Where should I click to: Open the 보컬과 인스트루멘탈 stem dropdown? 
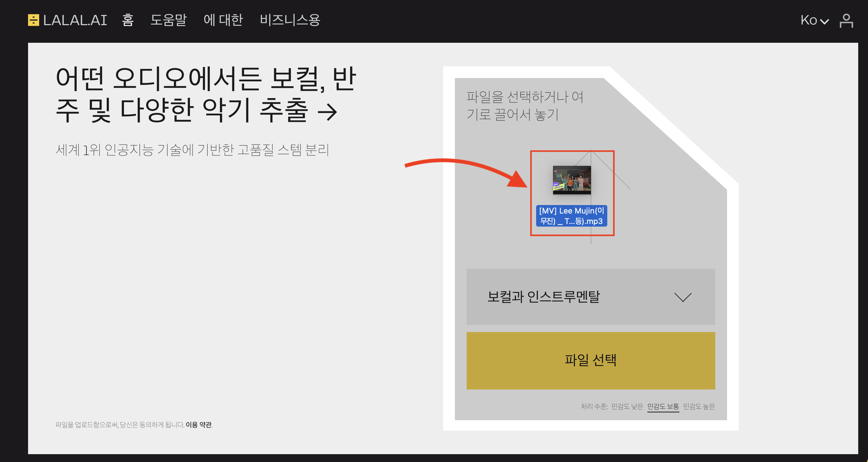click(544, 297)
